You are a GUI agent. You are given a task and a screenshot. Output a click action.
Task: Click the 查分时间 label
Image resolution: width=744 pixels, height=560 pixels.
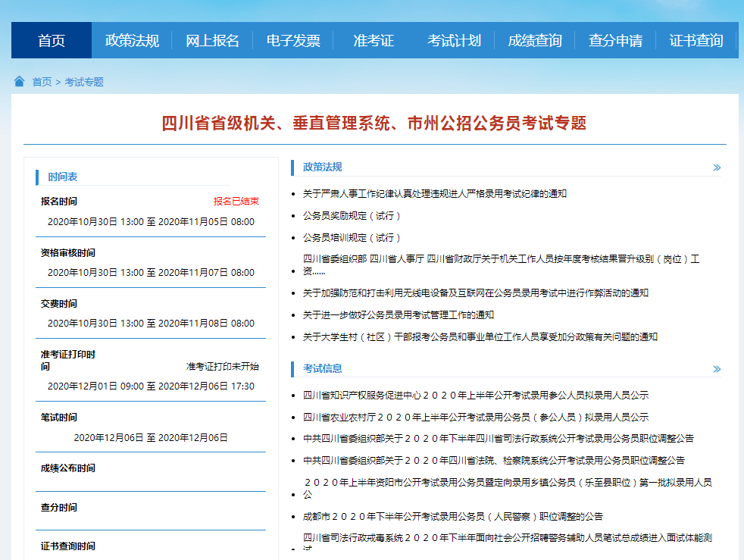click(x=59, y=507)
